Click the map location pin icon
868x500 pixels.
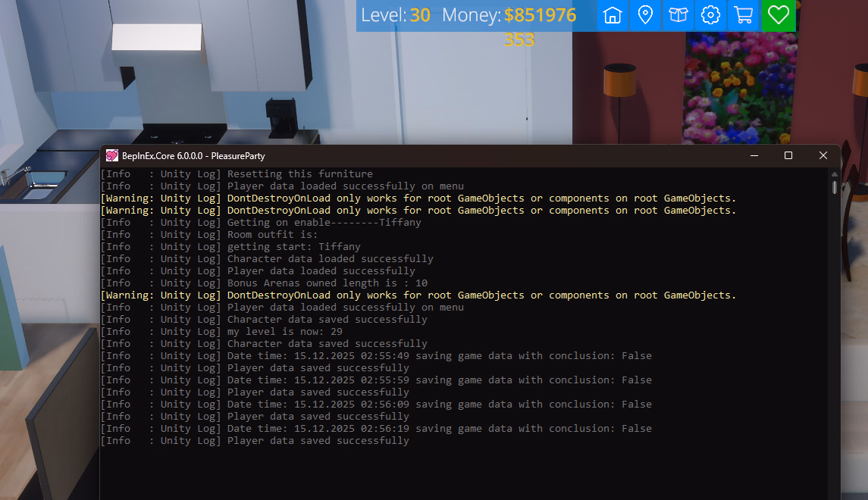coord(645,15)
